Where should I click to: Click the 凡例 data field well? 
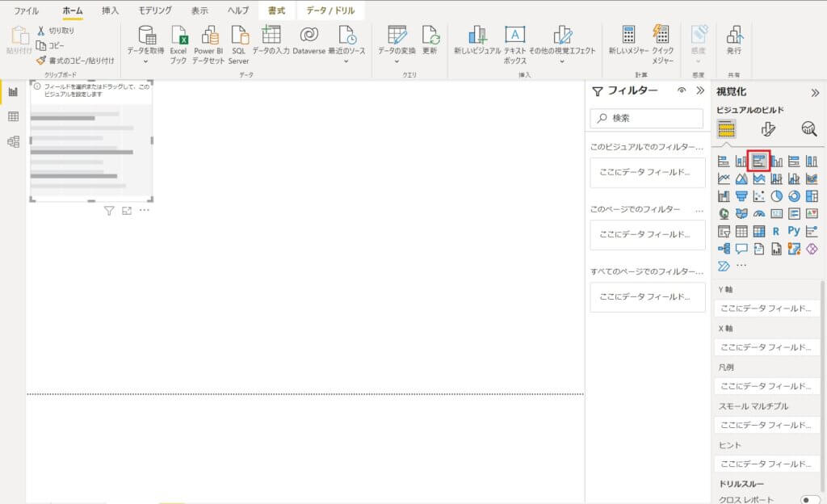[766, 386]
